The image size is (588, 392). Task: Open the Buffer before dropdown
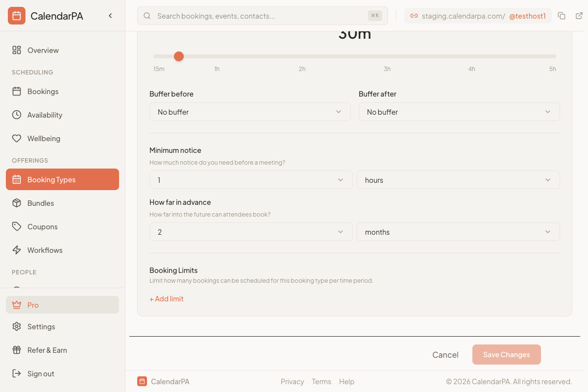(x=250, y=112)
